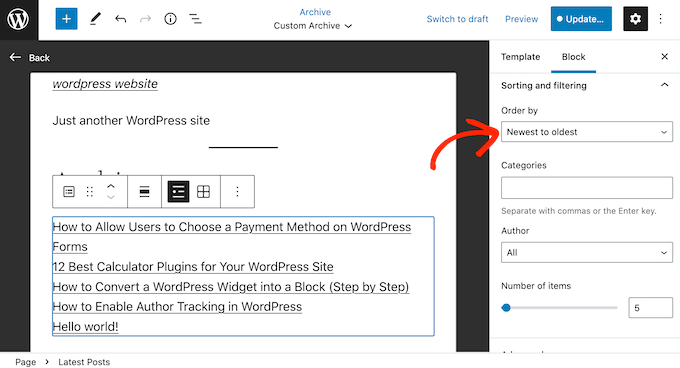Open the Author dropdown
The width and height of the screenshot is (680, 368).
point(587,252)
